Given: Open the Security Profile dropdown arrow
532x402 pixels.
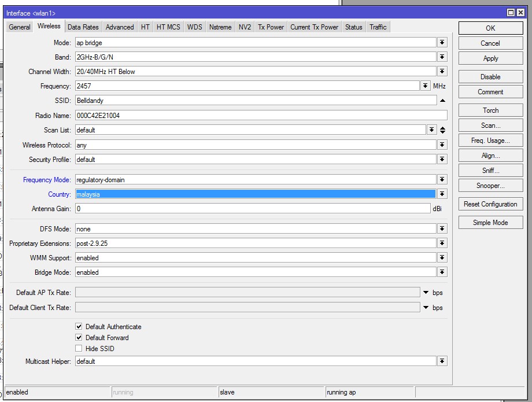Looking at the screenshot, I should point(442,160).
